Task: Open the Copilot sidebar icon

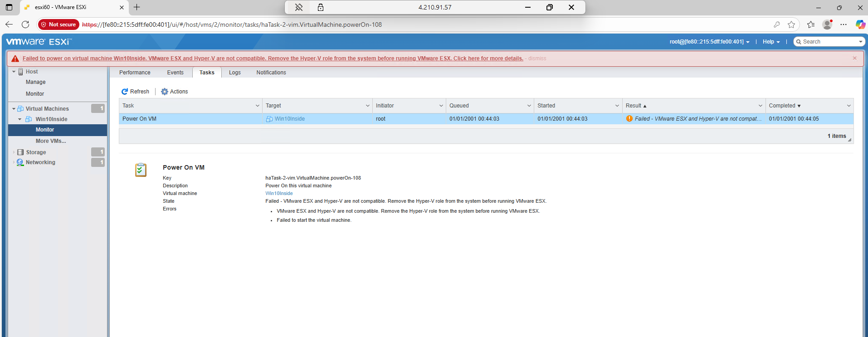Action: (860, 24)
